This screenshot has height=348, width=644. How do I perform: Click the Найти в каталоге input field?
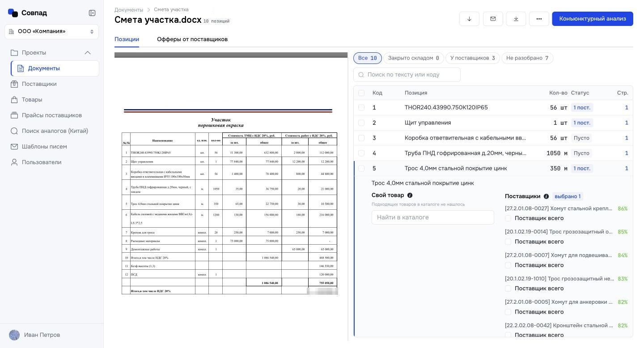click(433, 217)
